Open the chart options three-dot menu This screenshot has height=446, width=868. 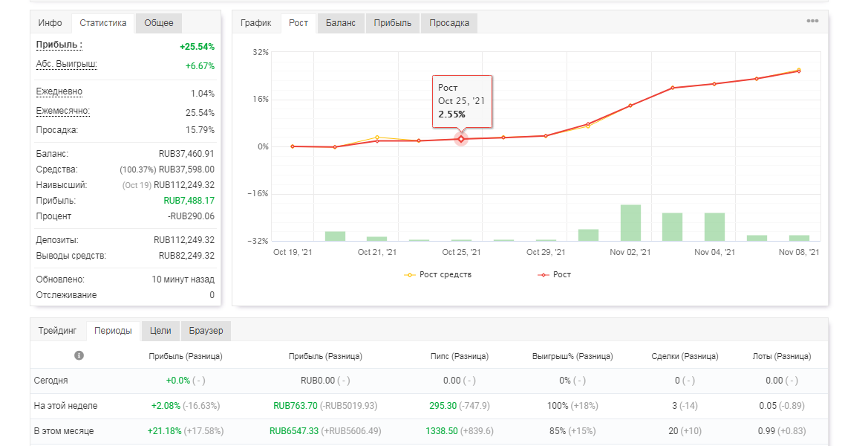point(812,21)
